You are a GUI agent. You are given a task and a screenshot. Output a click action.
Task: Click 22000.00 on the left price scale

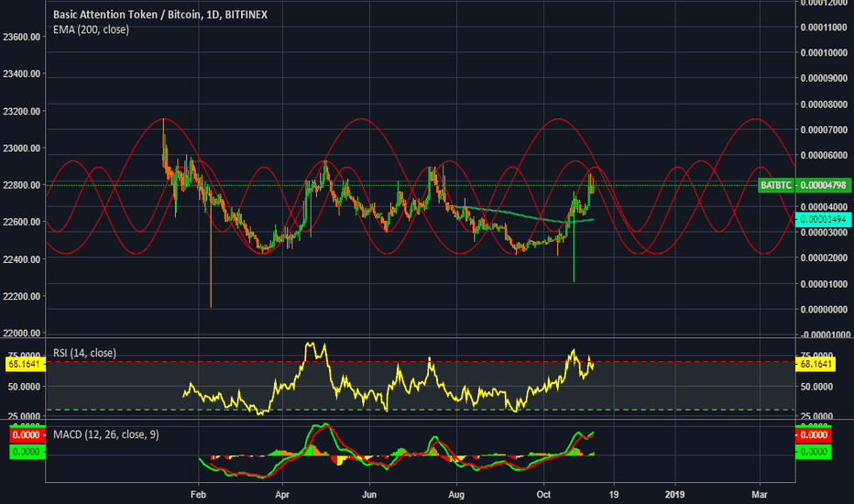point(22,333)
